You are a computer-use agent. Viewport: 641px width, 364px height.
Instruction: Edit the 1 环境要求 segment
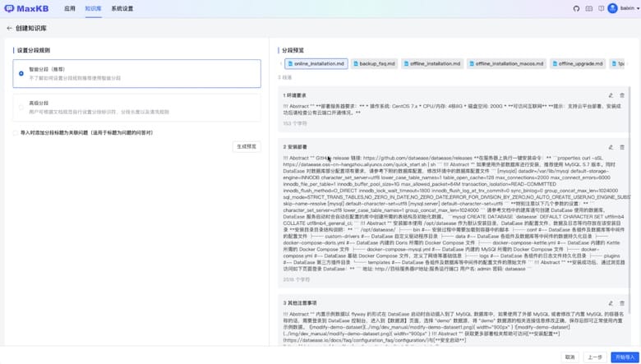click(611, 95)
